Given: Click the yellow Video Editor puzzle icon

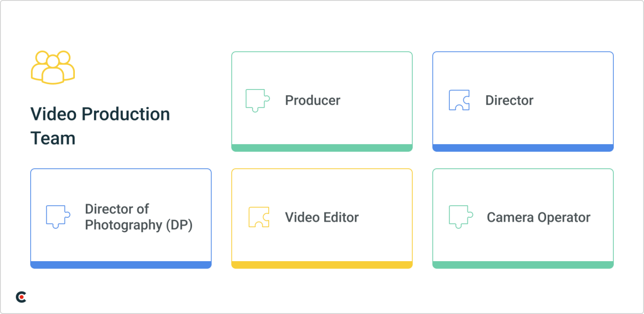Looking at the screenshot, I should (259, 217).
